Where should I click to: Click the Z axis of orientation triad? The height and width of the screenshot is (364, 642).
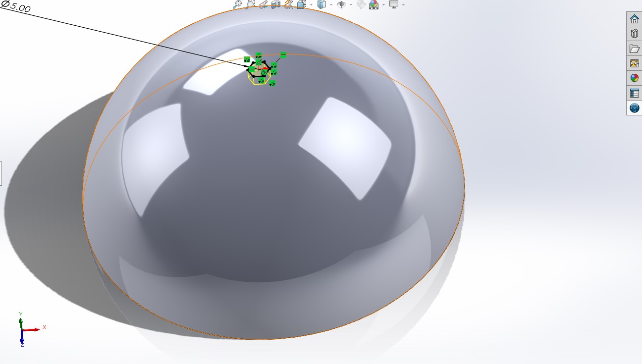pos(22,338)
